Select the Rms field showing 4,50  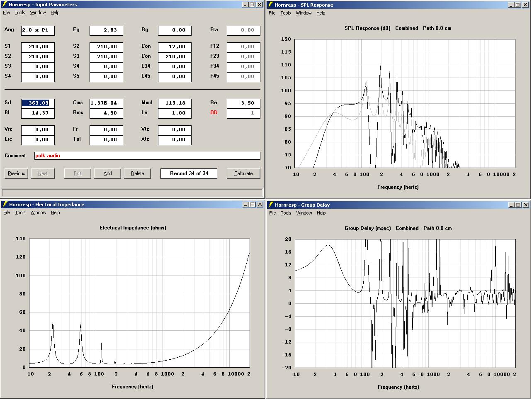pos(106,113)
